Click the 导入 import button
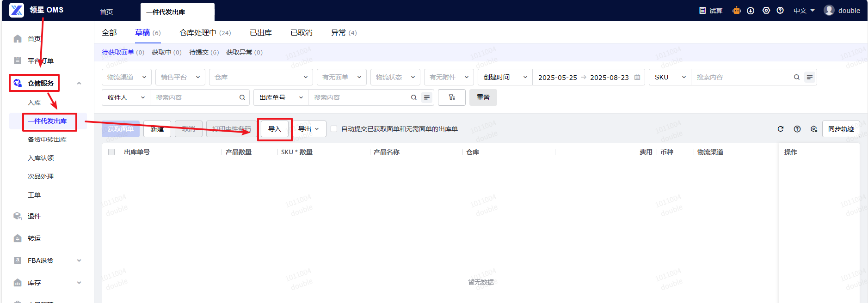 (x=275, y=129)
